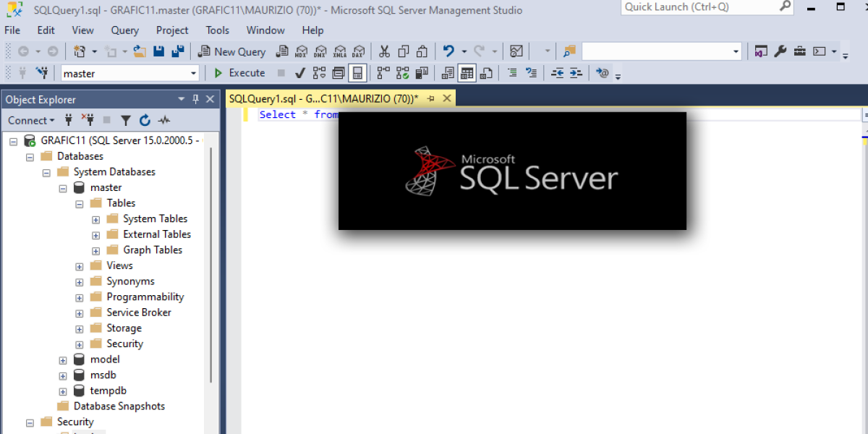Screen dimensions: 868x434
Task: Click the Parse checkmark icon
Action: [300, 73]
